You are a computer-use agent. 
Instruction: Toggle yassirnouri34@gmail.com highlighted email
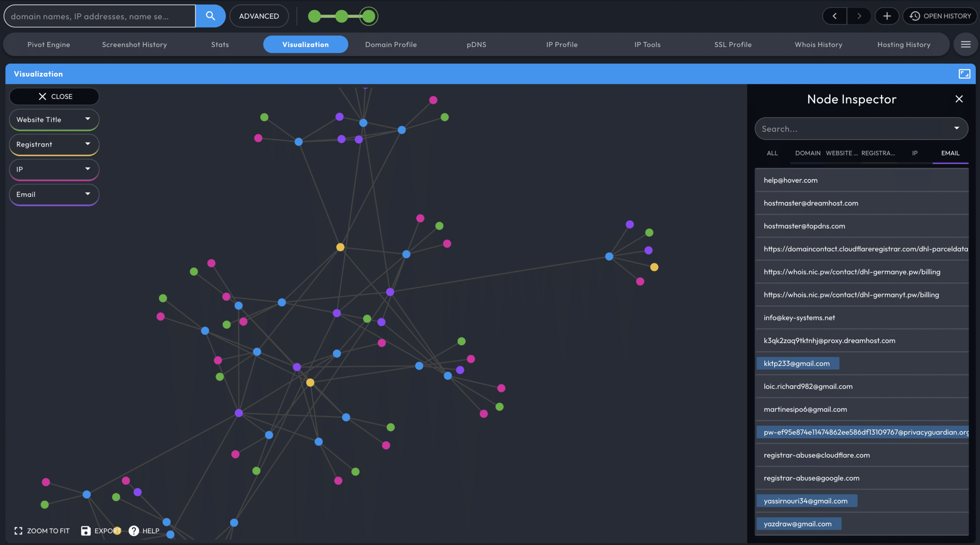click(x=806, y=501)
